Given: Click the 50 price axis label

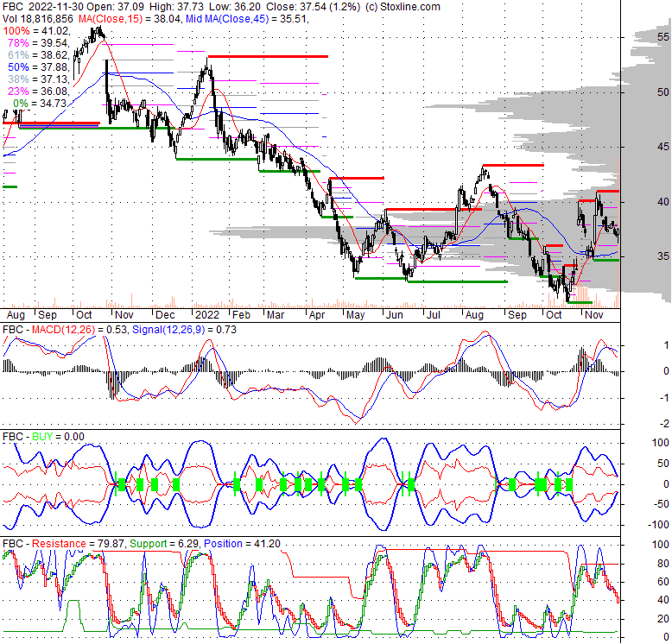Looking at the screenshot, I should click(663, 92).
